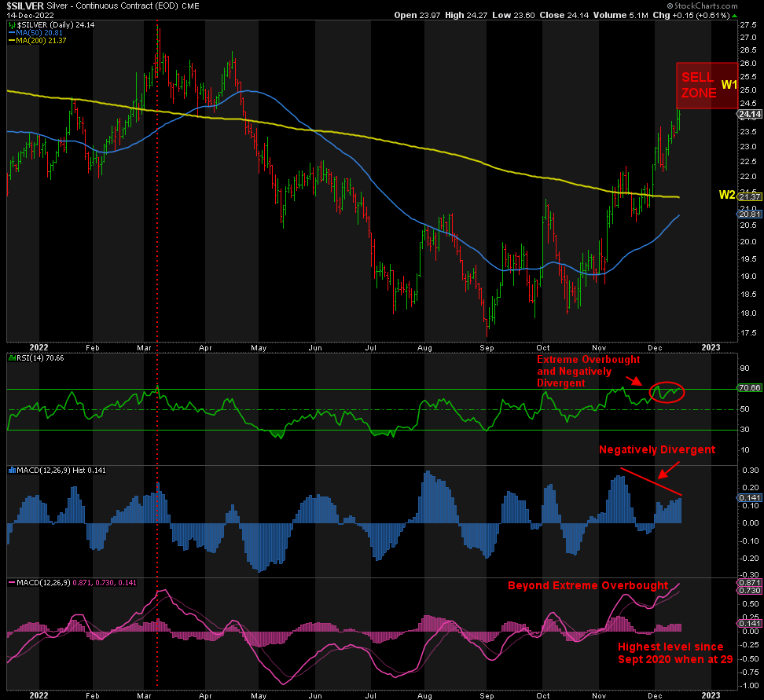Click the W2 wave label

coord(726,195)
